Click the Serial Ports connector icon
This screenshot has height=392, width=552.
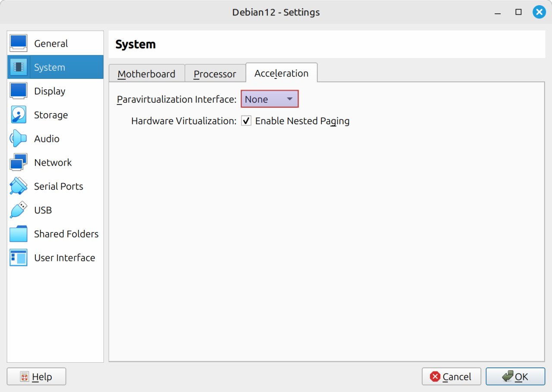[19, 186]
